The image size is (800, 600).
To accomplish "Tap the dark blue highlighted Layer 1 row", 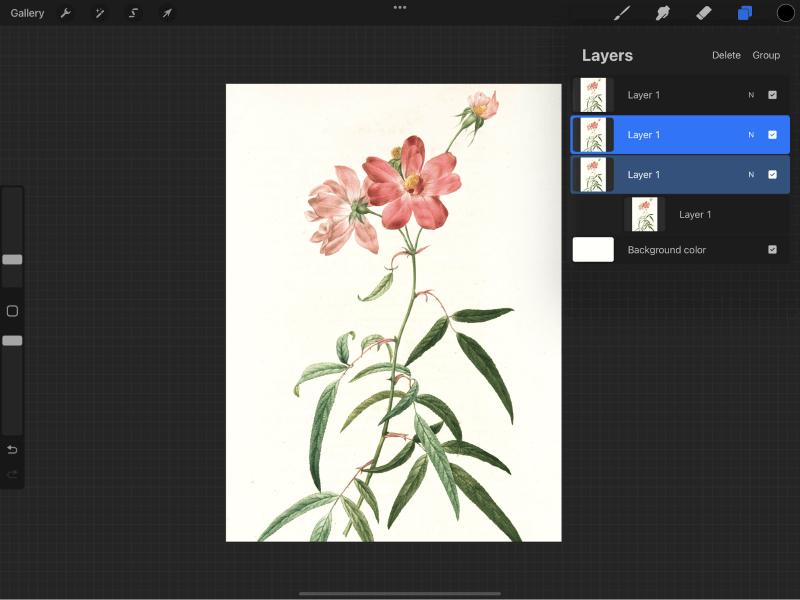I will 680,174.
